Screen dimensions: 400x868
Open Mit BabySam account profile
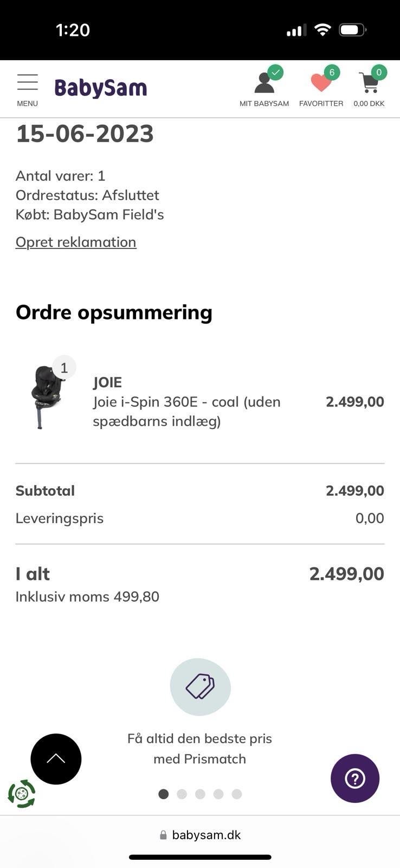tap(264, 88)
